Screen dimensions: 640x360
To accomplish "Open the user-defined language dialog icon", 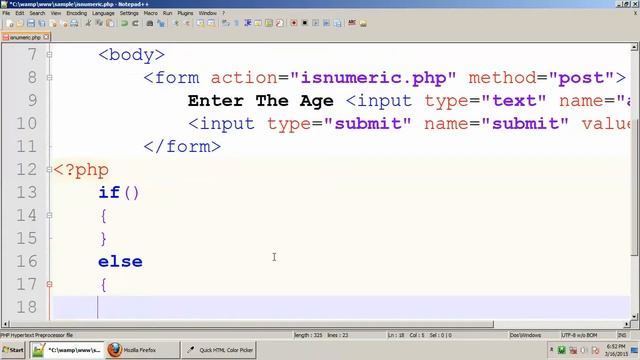I will coord(258,23).
